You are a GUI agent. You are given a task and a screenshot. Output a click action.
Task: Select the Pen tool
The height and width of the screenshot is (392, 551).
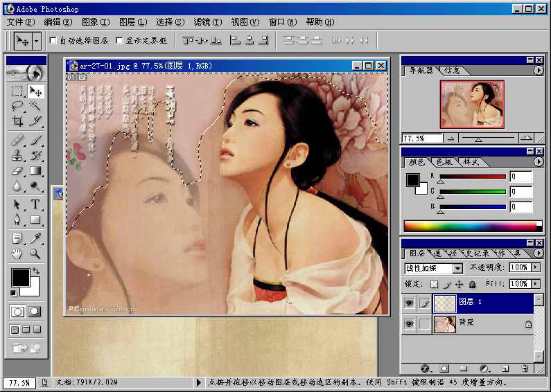[17, 220]
